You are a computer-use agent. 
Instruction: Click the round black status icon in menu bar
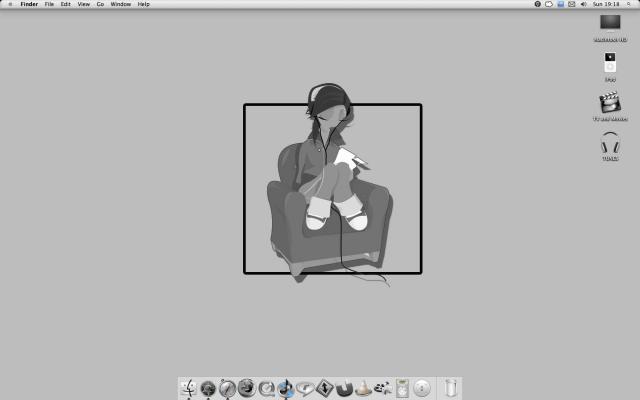click(x=538, y=4)
